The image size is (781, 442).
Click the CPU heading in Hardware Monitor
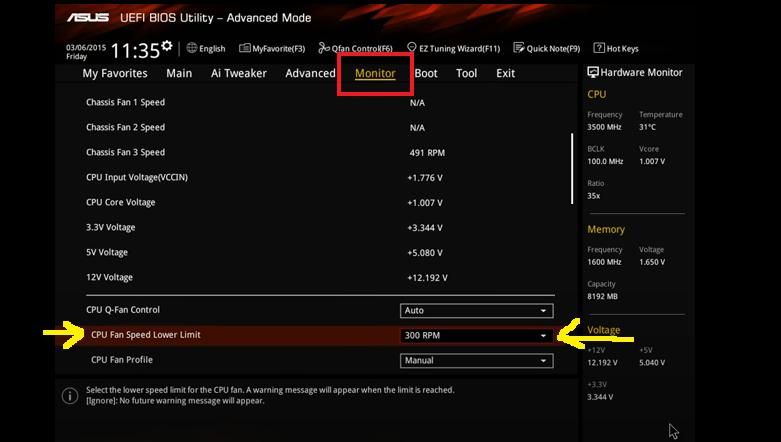(x=597, y=94)
